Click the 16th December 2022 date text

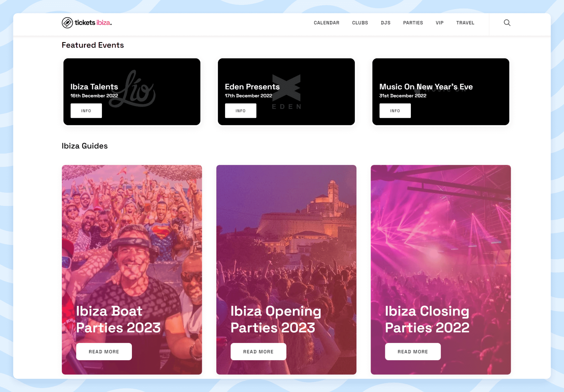pos(94,96)
